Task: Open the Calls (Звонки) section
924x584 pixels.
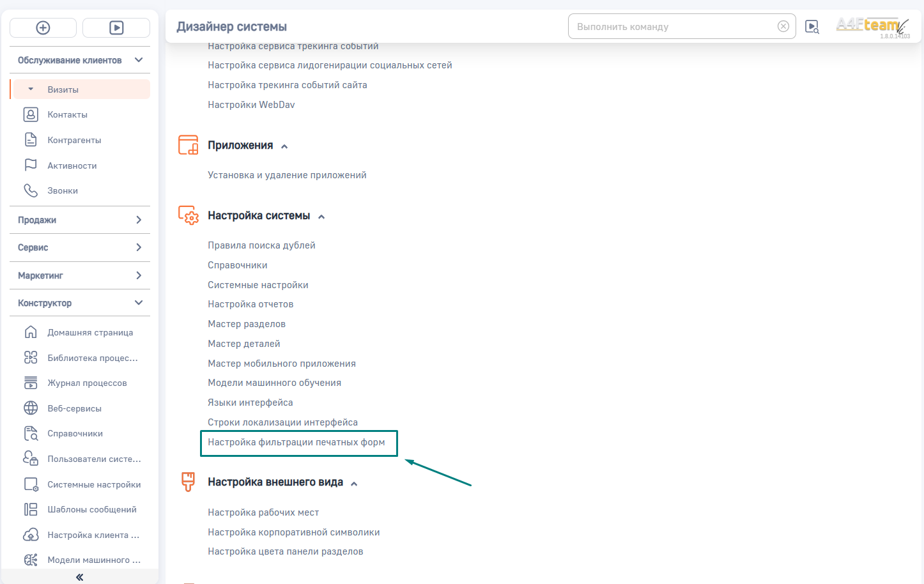Action: 63,190
